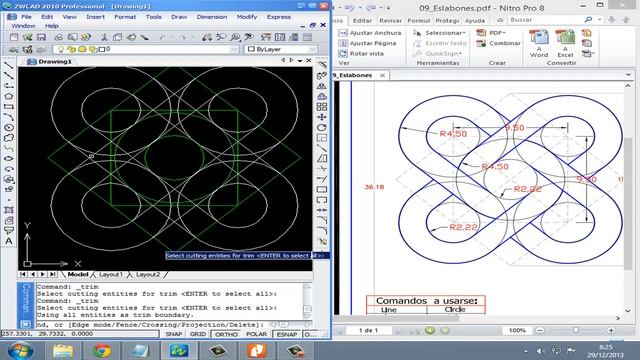The width and height of the screenshot is (640, 360).
Task: Click the Rotar vista icon in Nitro Pro
Action: coord(343,53)
